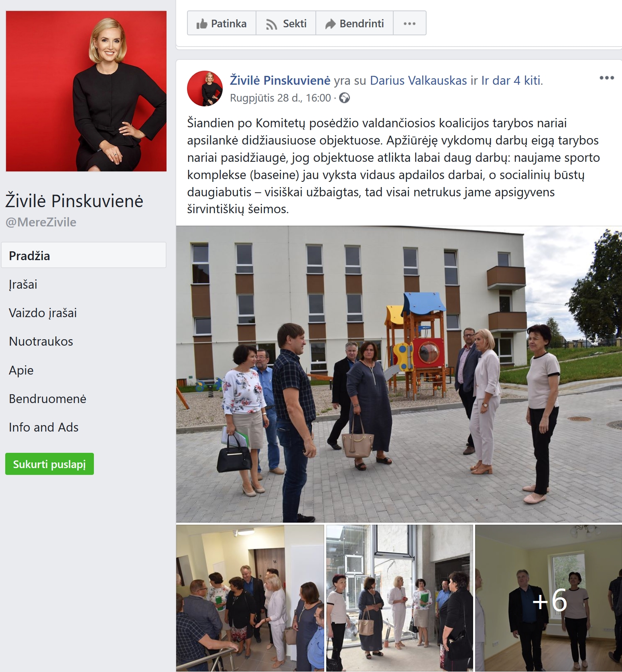Select the Pradžia tab in sidebar

click(x=84, y=255)
